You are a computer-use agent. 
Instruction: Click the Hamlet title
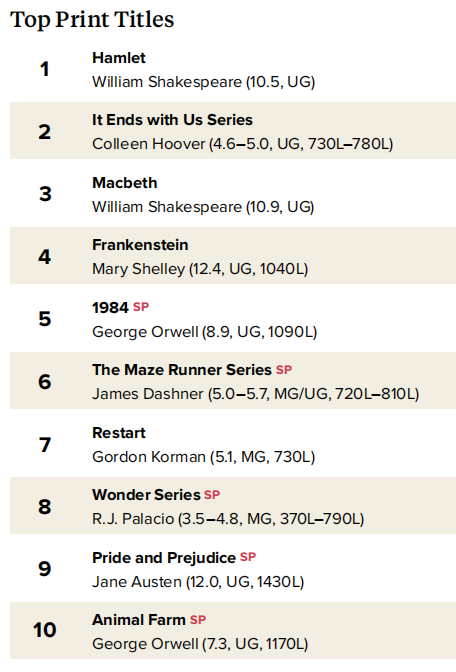(x=119, y=57)
